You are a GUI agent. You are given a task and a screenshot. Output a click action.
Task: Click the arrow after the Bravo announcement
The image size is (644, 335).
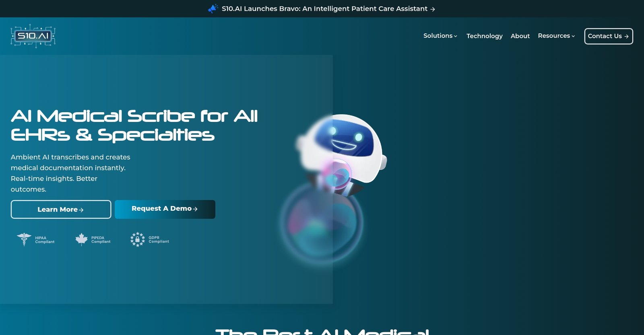click(x=433, y=9)
